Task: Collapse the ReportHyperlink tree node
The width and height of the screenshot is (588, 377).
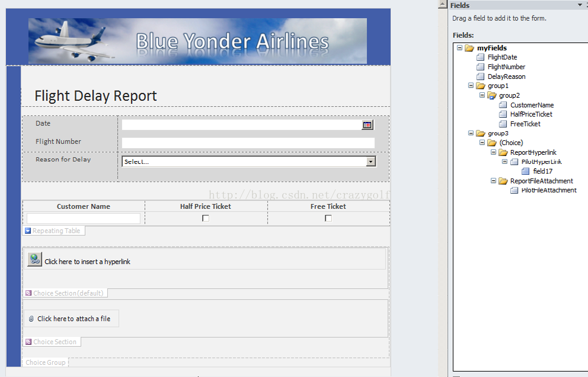Action: pos(493,152)
